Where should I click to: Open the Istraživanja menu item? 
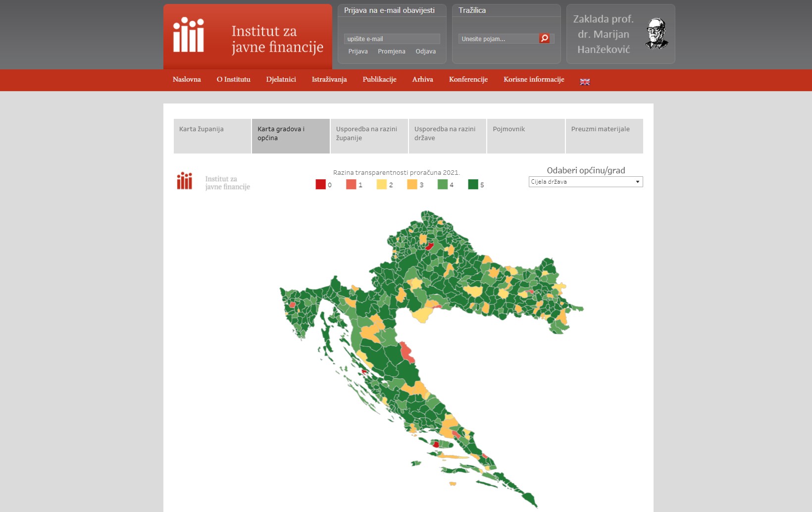click(x=329, y=79)
